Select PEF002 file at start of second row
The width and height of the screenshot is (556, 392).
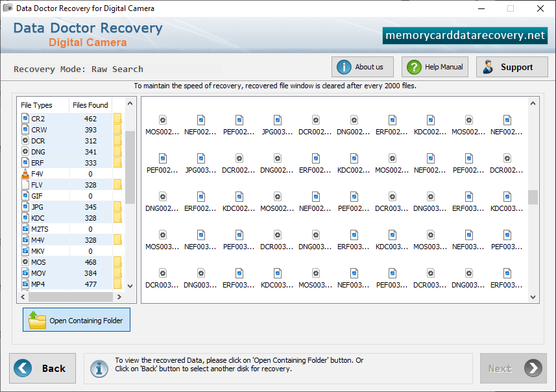(x=162, y=164)
